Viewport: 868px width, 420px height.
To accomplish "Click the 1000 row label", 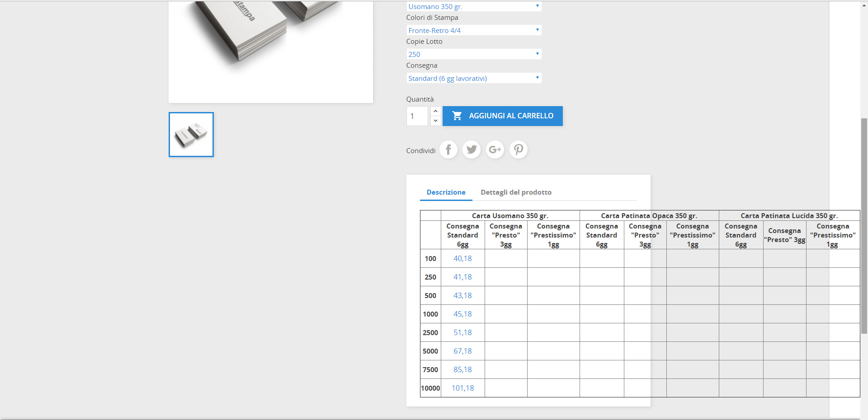I will click(x=430, y=314).
